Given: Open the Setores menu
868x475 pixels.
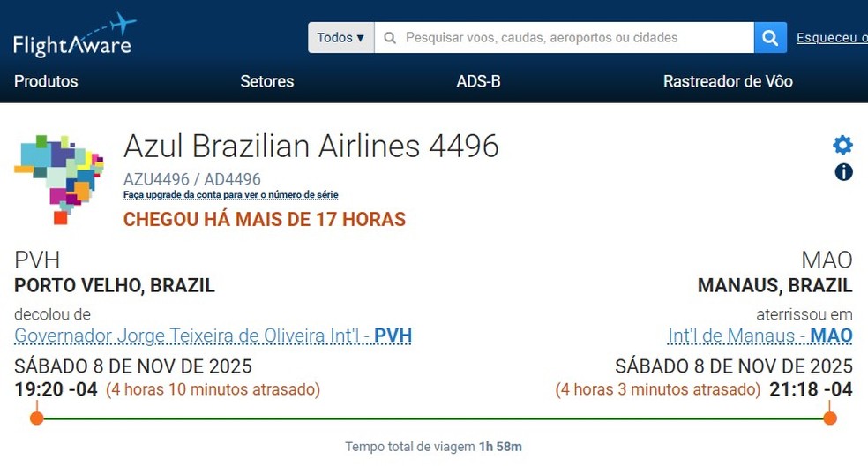Looking at the screenshot, I should [x=266, y=81].
